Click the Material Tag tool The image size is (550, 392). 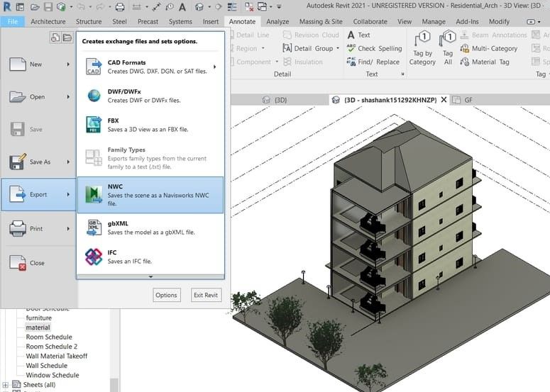[x=485, y=62]
